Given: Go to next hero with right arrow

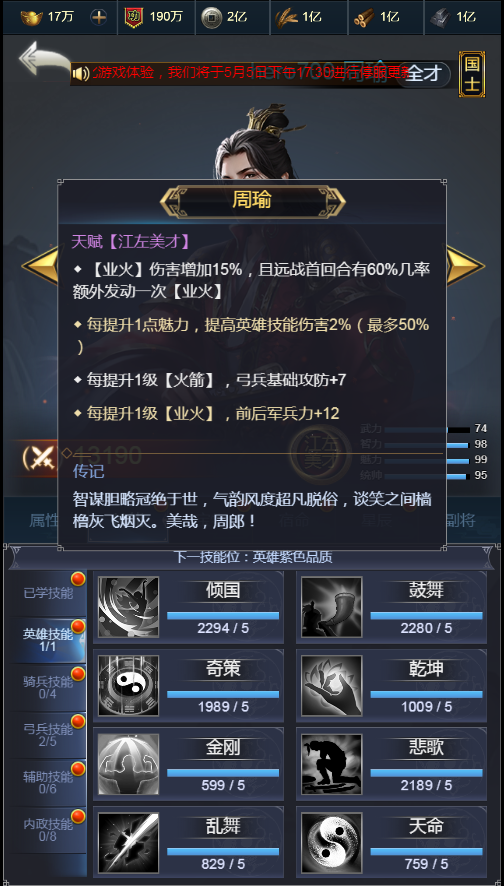Looking at the screenshot, I should pyautogui.click(x=466, y=266).
